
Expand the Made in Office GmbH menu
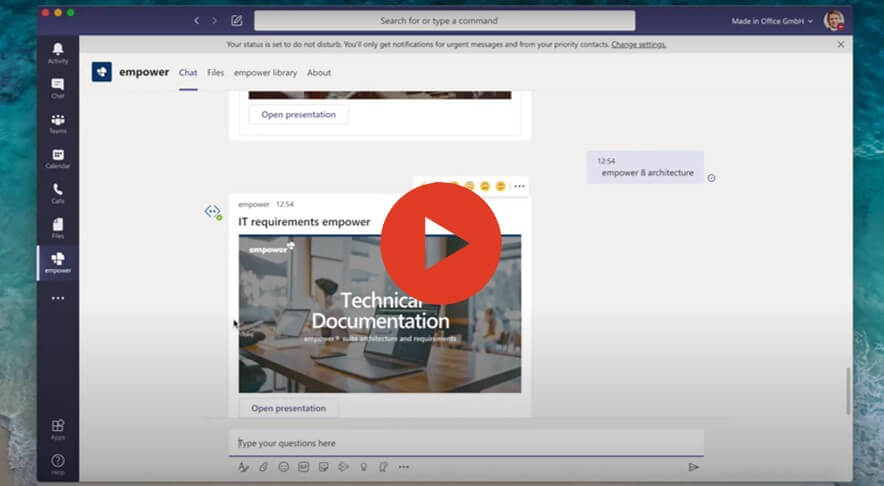(x=772, y=21)
